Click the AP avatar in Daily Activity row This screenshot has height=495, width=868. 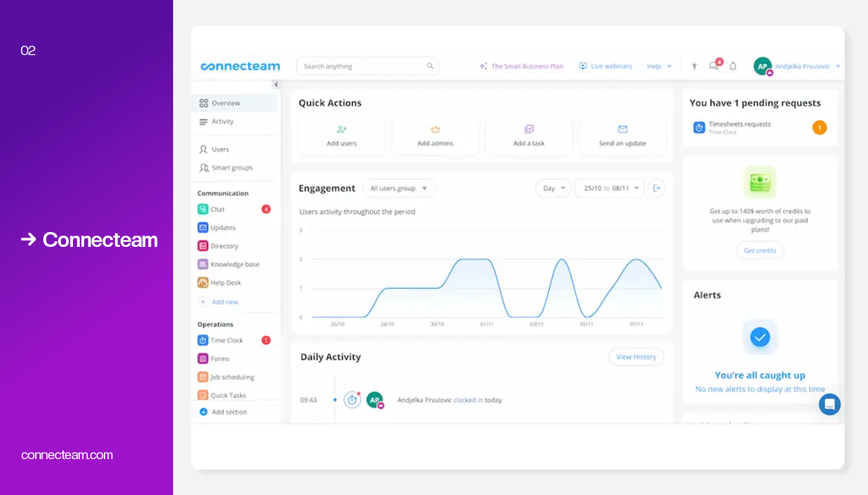[375, 400]
